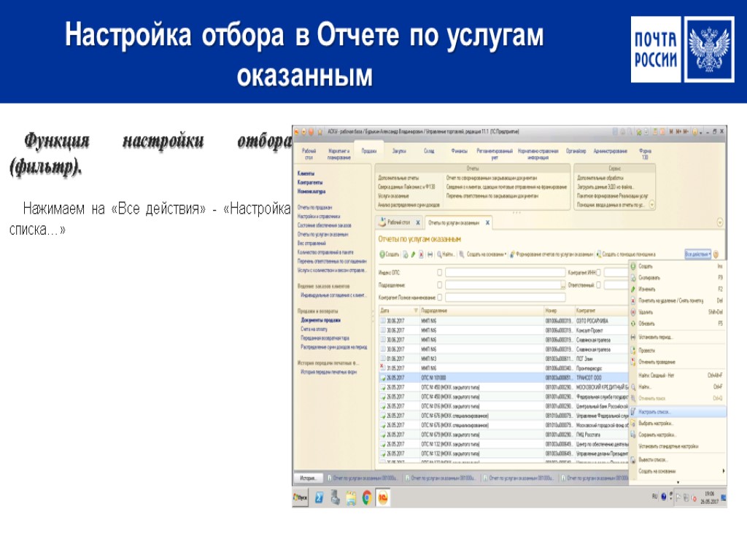Click the Контрагент Полное наименование input field
747x560 pixels.
506,297
